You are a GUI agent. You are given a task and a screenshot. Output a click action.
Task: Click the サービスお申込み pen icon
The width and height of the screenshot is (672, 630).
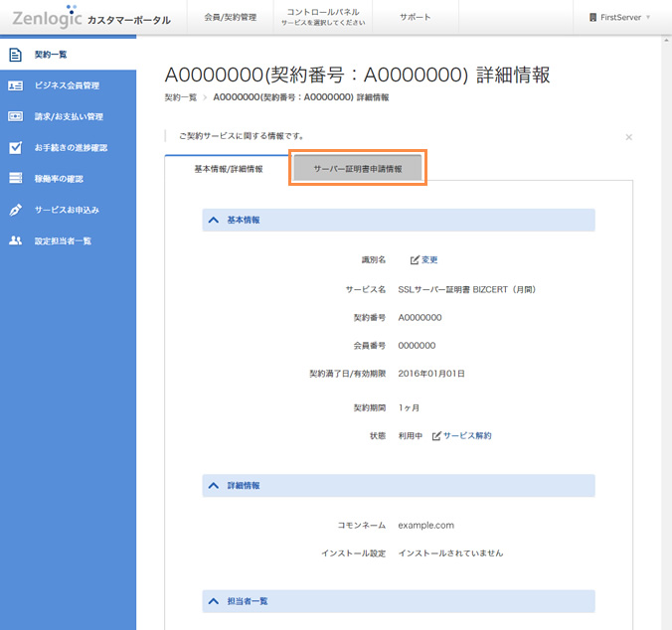pyautogui.click(x=15, y=210)
